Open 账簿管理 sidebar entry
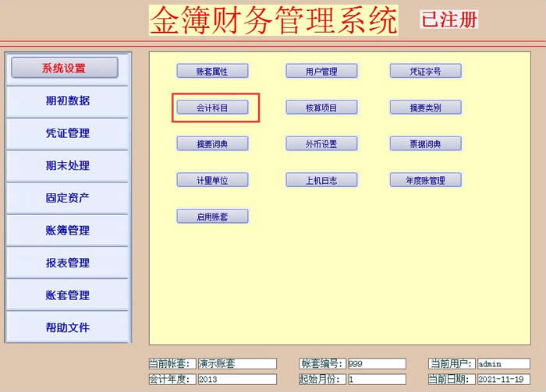Screen dimensions: 546x392 pos(68,230)
